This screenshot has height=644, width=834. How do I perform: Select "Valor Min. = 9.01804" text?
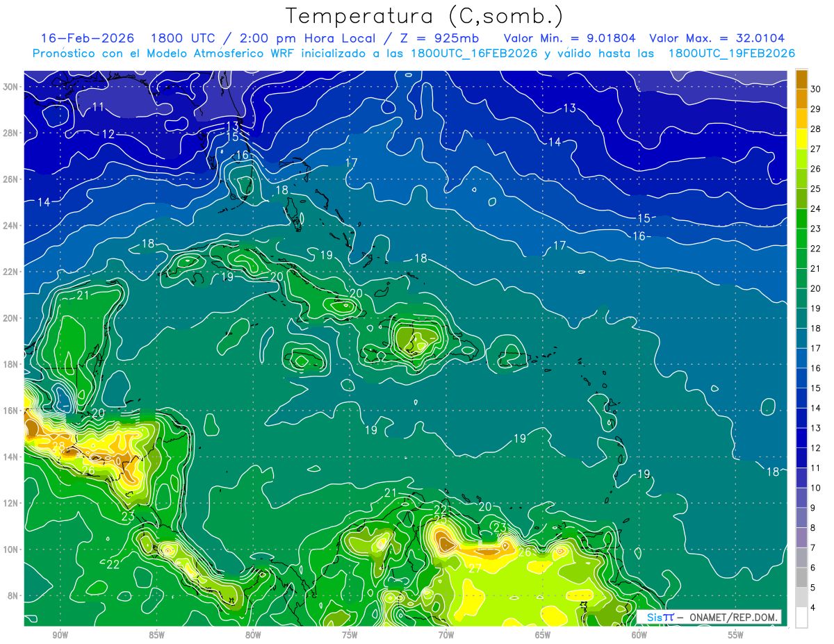[x=571, y=38]
